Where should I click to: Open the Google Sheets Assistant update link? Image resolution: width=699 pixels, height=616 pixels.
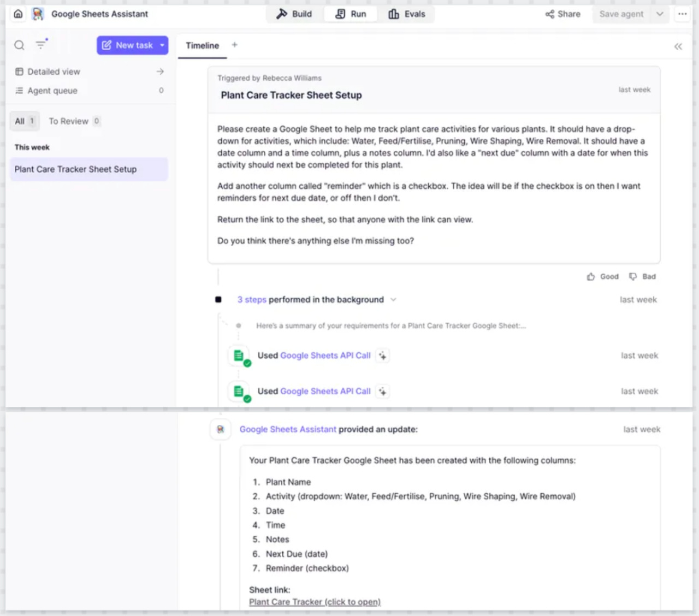(x=288, y=430)
